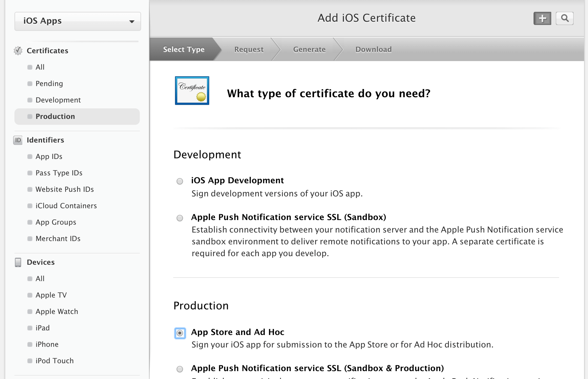Select App Store and Ad Hoc radio
The height and width of the screenshot is (379, 588).
pyautogui.click(x=180, y=333)
